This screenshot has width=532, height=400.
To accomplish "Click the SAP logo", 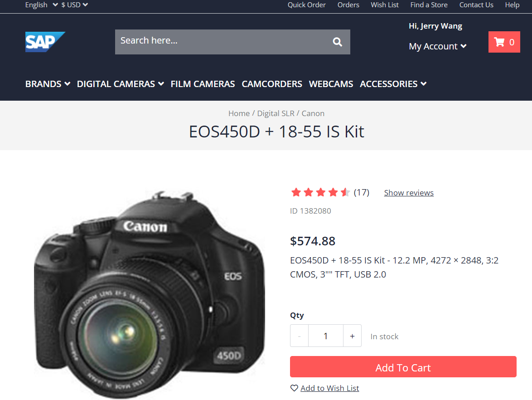I will point(45,42).
